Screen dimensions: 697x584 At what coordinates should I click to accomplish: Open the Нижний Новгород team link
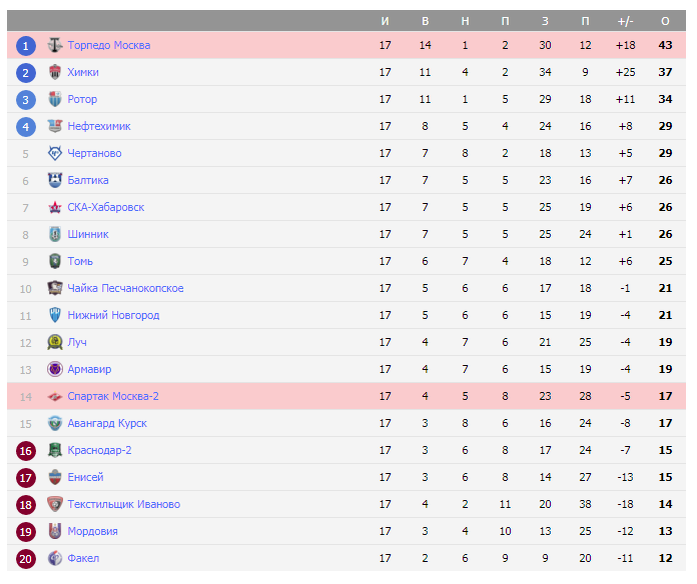[113, 315]
